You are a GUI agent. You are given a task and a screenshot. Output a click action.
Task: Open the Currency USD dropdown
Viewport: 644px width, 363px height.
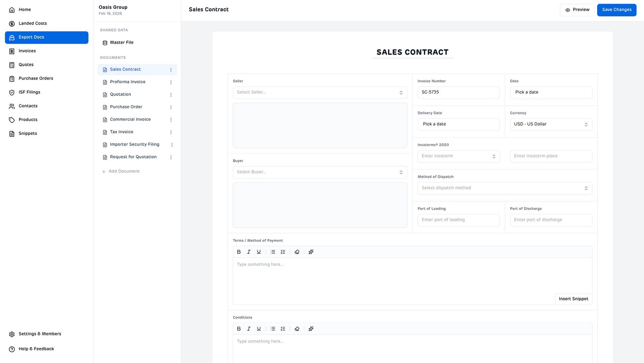pos(551,124)
